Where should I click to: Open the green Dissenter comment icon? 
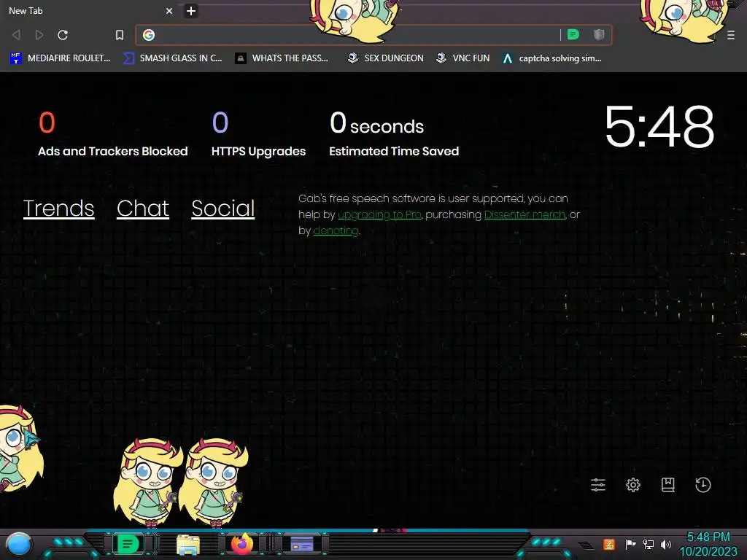point(573,34)
